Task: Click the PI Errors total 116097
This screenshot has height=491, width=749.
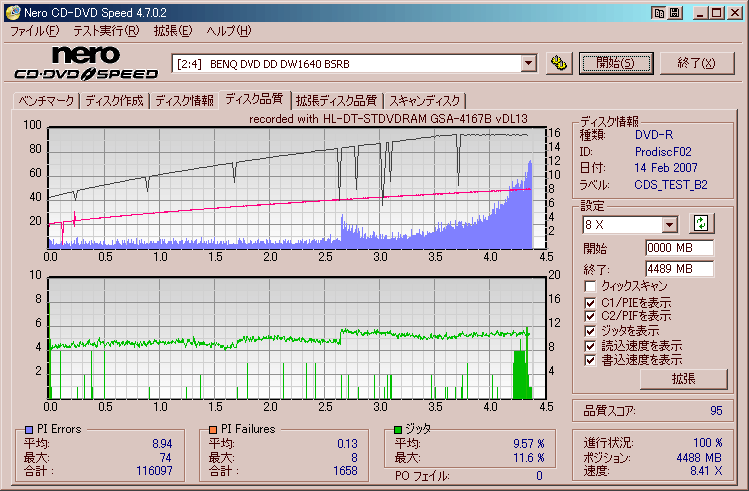Action: coord(154,471)
